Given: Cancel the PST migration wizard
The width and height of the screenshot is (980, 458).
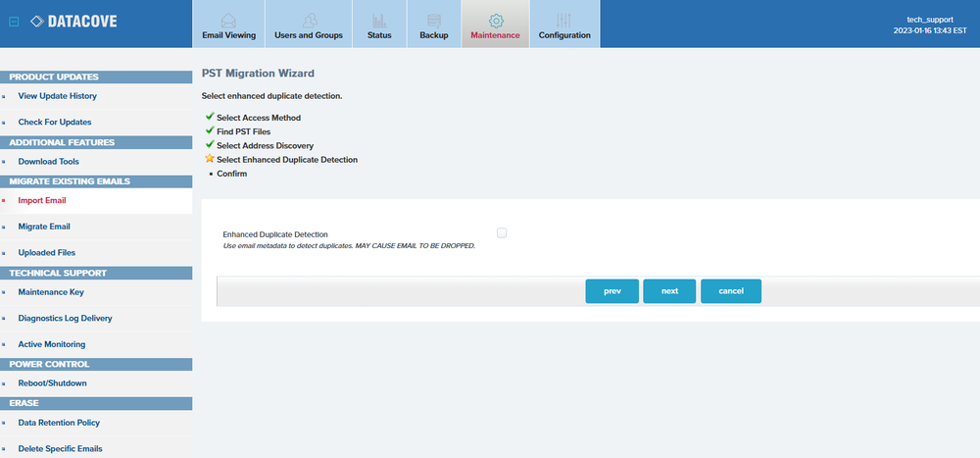Looking at the screenshot, I should tap(731, 291).
